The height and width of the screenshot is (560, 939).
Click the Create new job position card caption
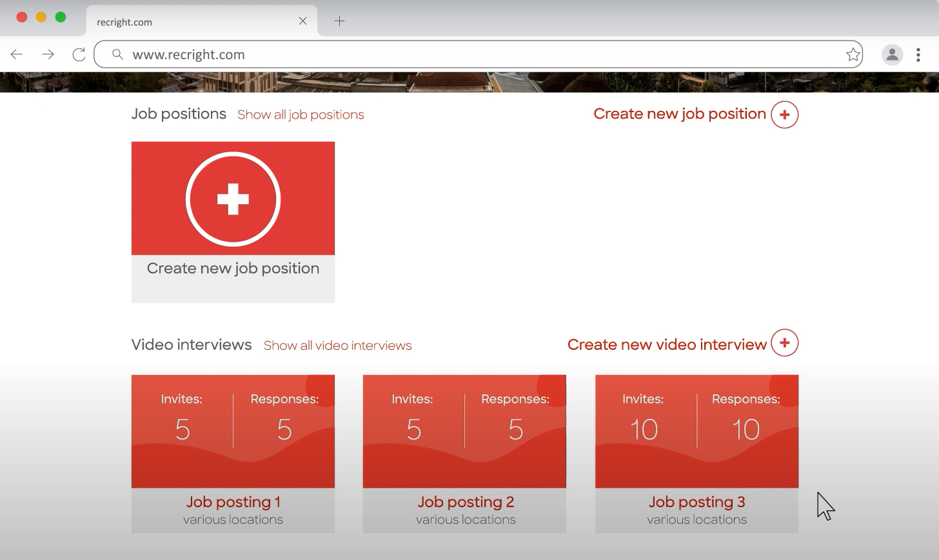(x=233, y=268)
